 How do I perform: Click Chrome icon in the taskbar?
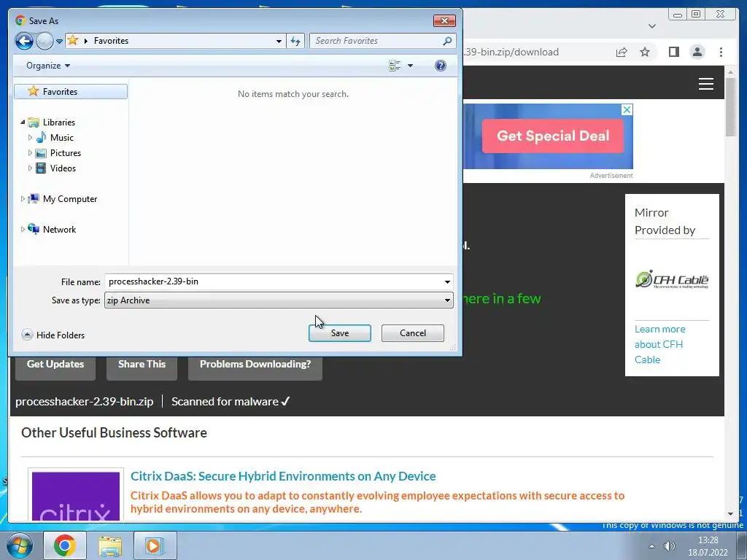pos(65,545)
